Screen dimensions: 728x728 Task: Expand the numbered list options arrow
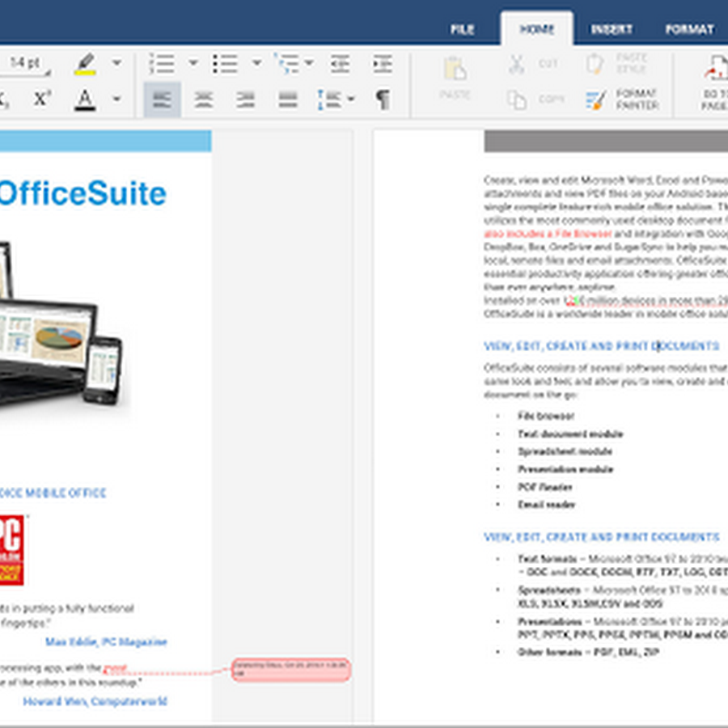point(193,62)
